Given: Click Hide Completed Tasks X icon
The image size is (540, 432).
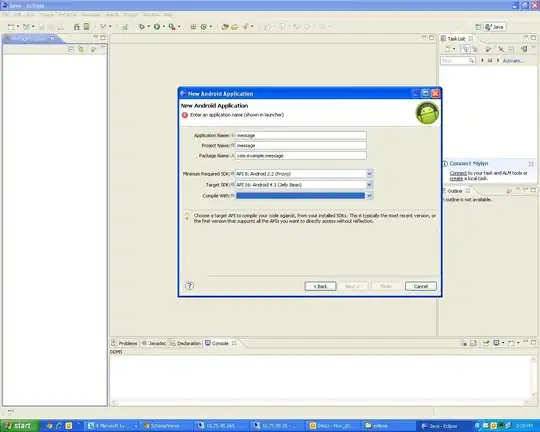Looking at the screenshot, I should pos(501,49).
